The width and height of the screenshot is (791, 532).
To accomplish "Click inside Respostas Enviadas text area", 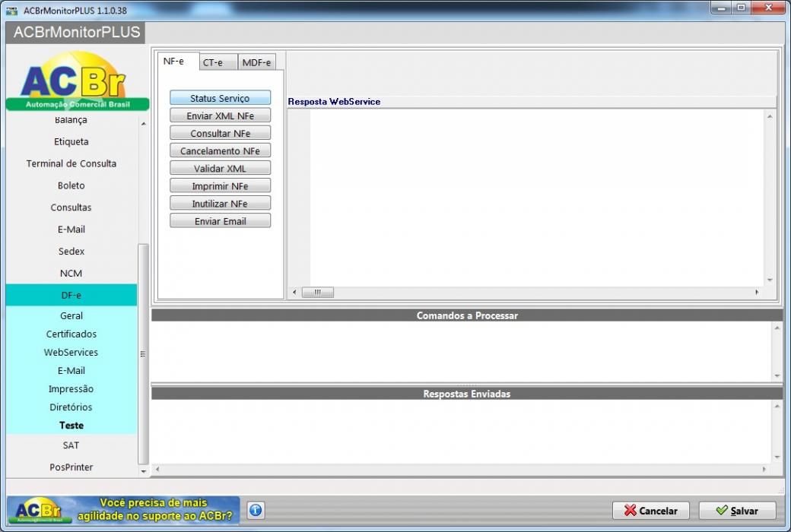I will (462, 432).
